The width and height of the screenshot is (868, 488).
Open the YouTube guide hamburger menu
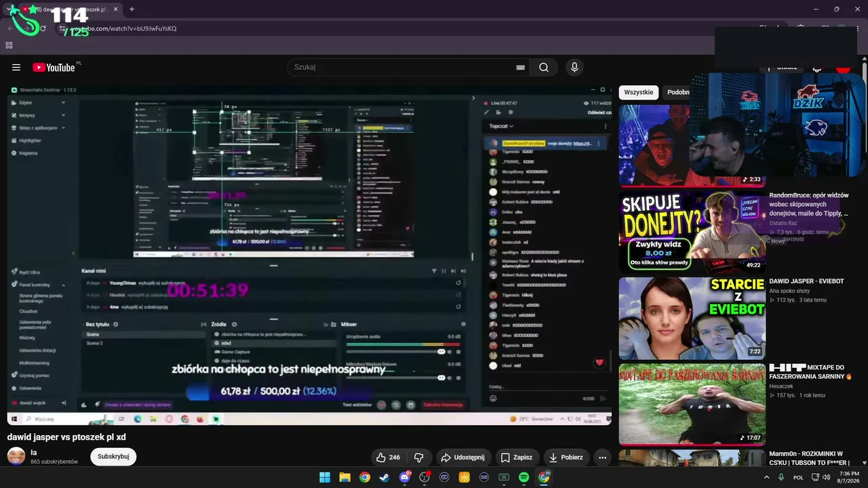16,67
